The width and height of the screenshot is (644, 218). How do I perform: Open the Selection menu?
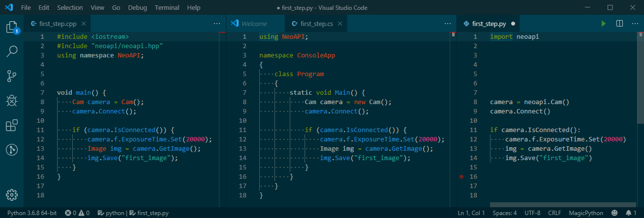click(70, 7)
